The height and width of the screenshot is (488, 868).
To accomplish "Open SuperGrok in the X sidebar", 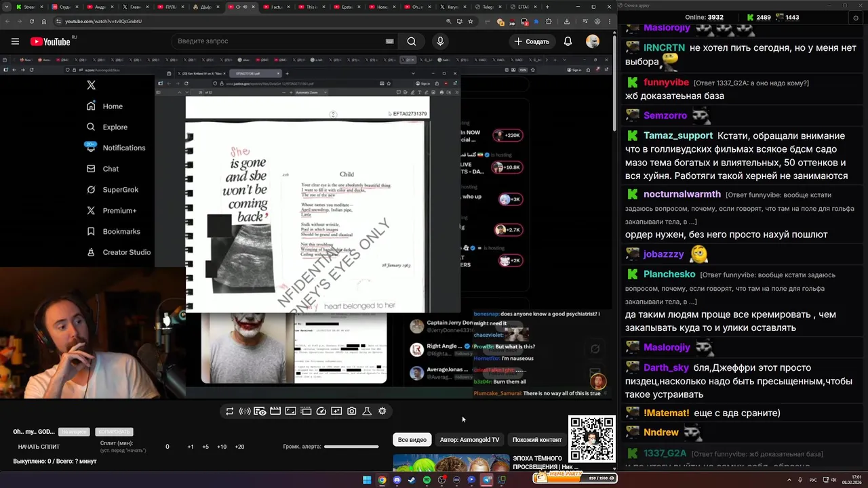I will tap(112, 190).
